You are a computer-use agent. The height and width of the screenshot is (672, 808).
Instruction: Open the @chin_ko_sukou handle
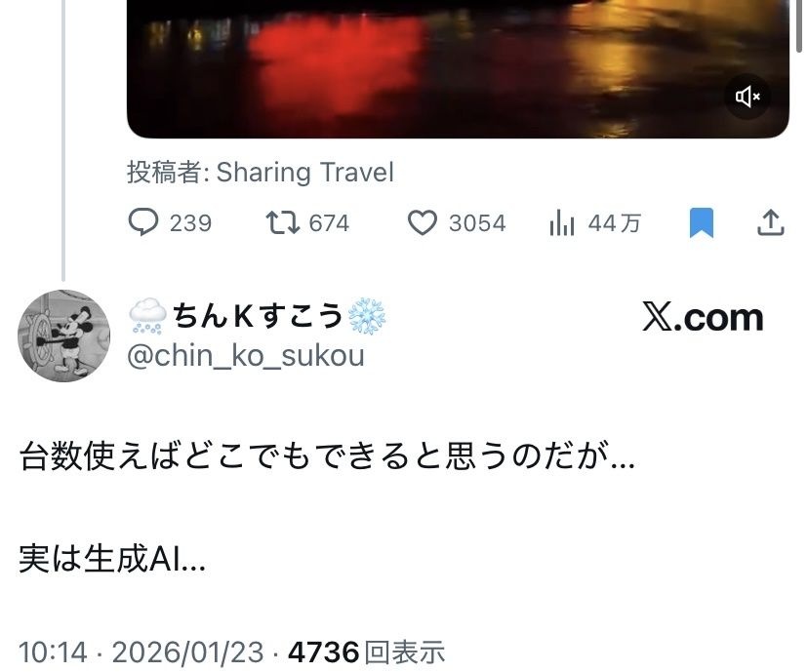(x=246, y=356)
